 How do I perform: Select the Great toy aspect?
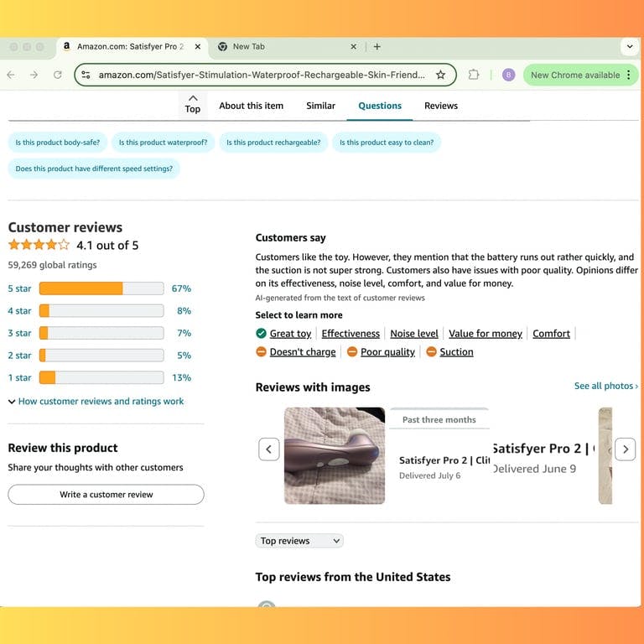(x=290, y=334)
